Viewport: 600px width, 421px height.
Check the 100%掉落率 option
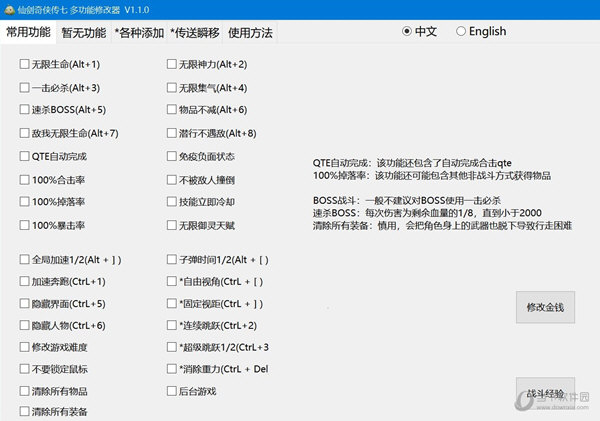(24, 202)
